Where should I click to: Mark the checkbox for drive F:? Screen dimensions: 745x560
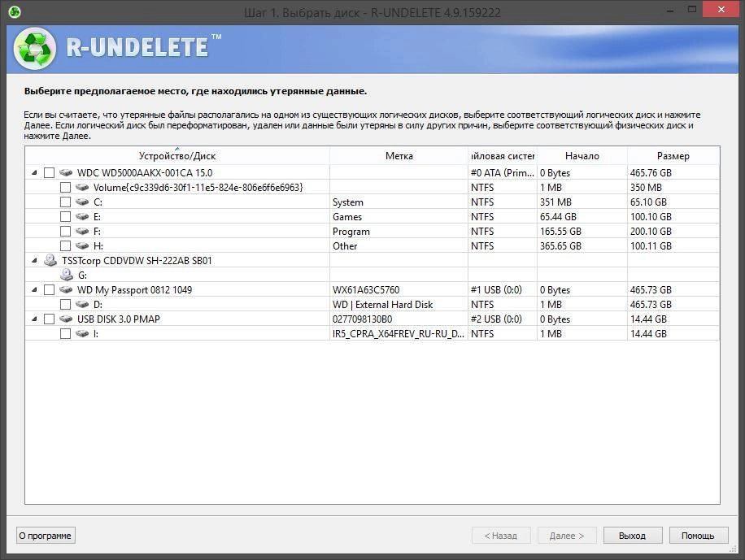[x=65, y=232]
